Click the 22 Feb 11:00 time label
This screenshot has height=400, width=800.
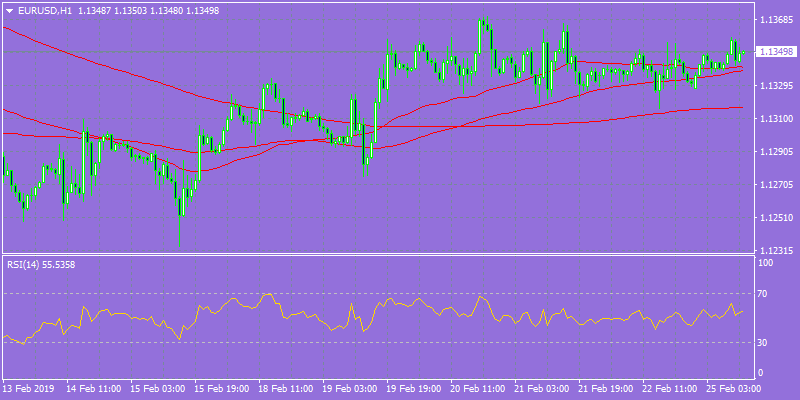670,389
